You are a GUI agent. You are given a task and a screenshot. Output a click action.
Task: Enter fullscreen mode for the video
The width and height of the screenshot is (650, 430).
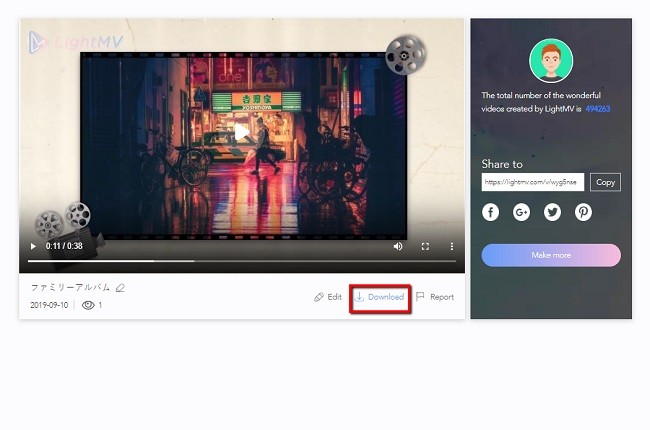pyautogui.click(x=425, y=247)
